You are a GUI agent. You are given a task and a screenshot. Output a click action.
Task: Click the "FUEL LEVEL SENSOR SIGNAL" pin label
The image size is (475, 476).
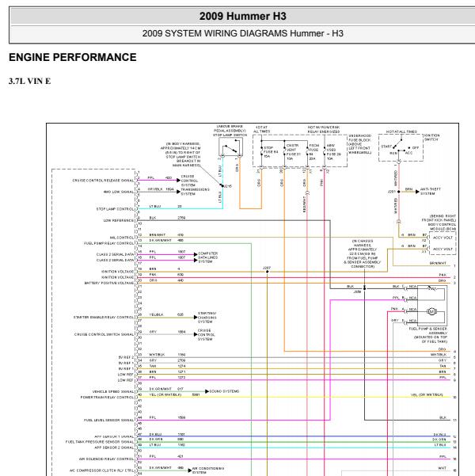(x=108, y=420)
